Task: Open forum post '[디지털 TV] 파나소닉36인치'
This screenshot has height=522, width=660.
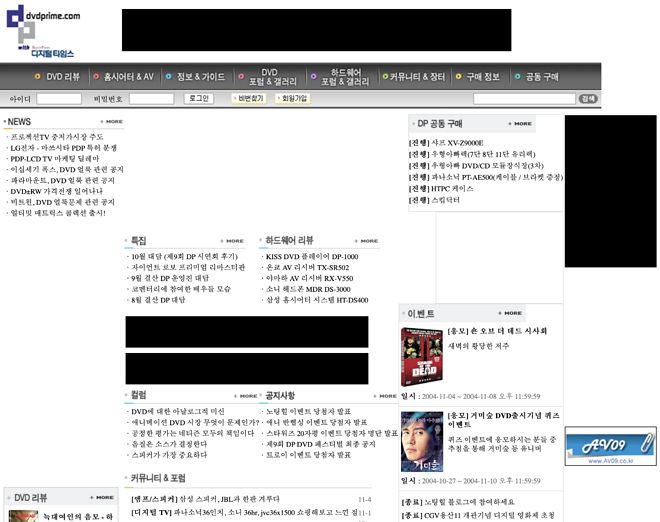Action: [244, 513]
